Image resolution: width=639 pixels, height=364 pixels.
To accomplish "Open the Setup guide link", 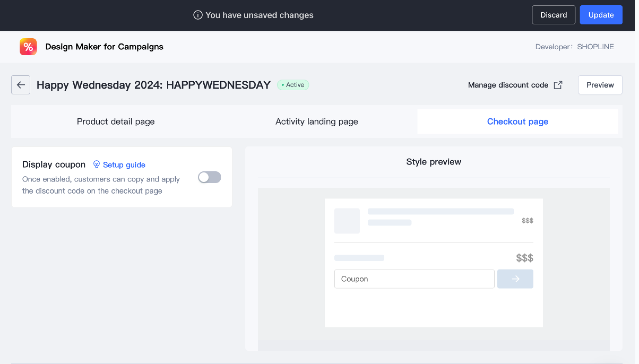I will (x=124, y=165).
